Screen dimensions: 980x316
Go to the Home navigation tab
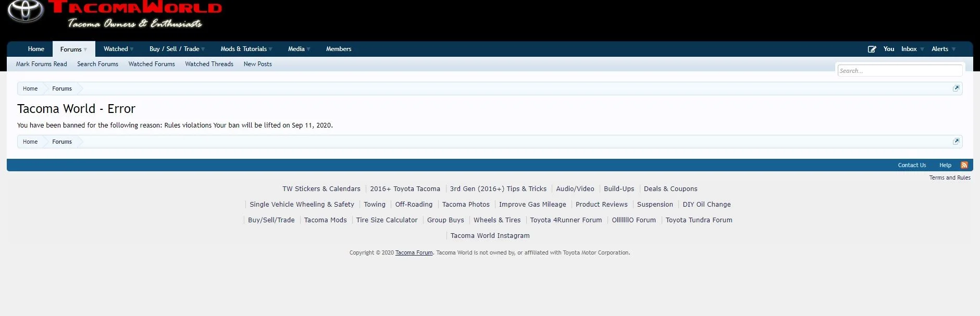36,49
